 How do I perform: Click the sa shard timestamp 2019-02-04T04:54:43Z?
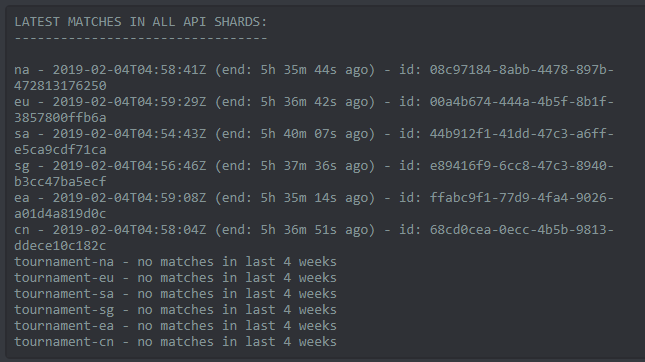[x=129, y=134]
